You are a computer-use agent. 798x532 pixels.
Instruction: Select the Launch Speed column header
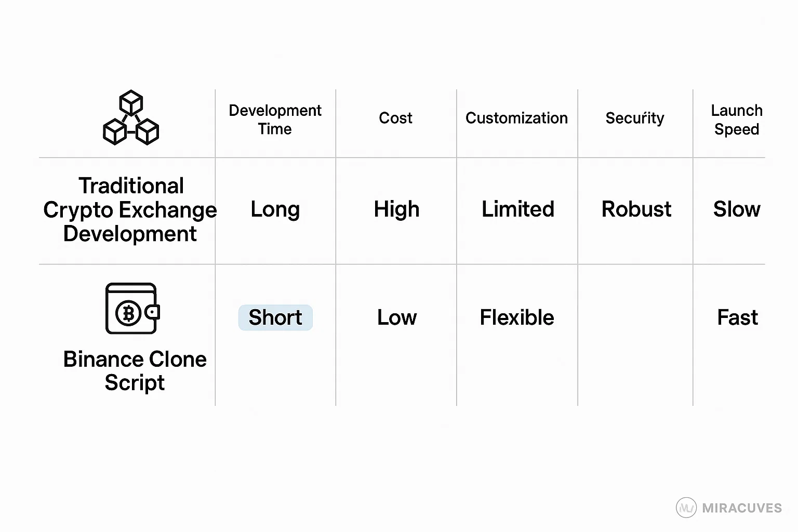(736, 119)
